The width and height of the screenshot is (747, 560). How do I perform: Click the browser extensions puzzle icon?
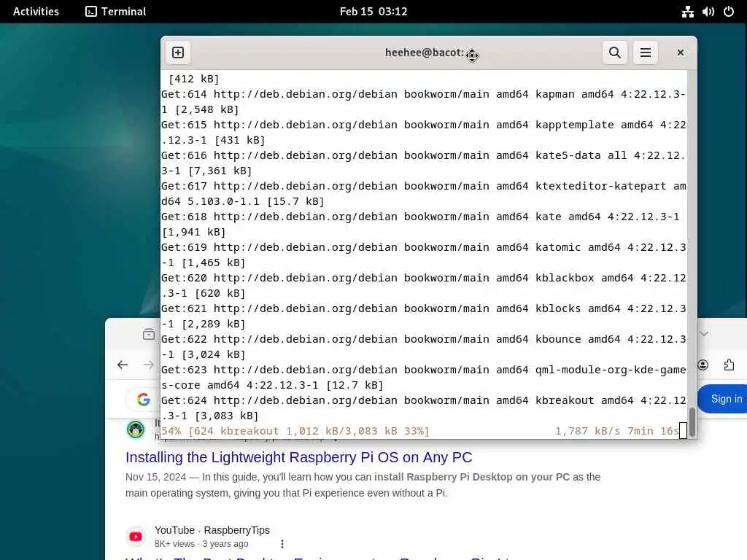point(729,365)
